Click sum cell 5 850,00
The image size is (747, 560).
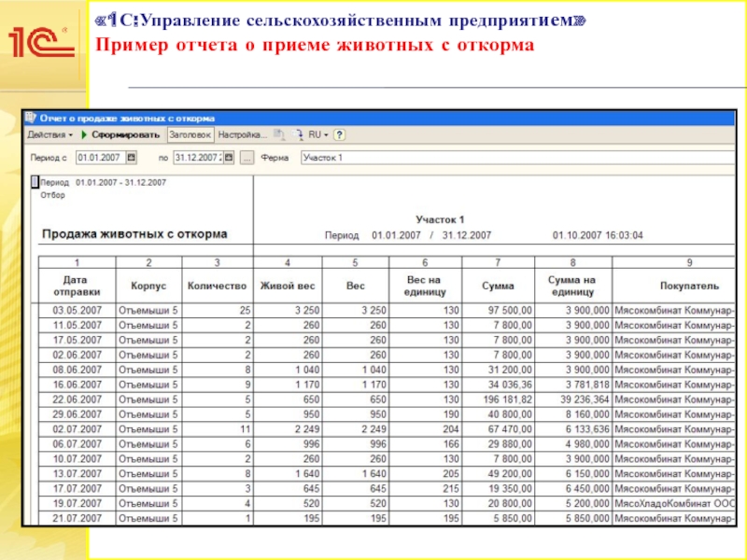click(x=499, y=518)
